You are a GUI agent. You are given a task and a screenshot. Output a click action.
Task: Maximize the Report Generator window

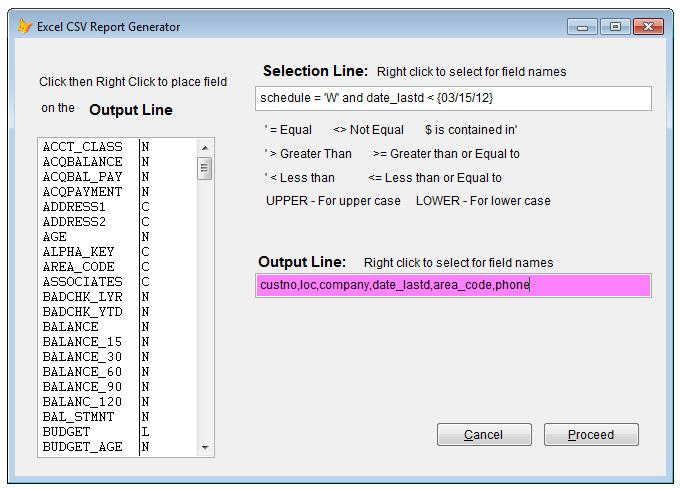pos(615,27)
